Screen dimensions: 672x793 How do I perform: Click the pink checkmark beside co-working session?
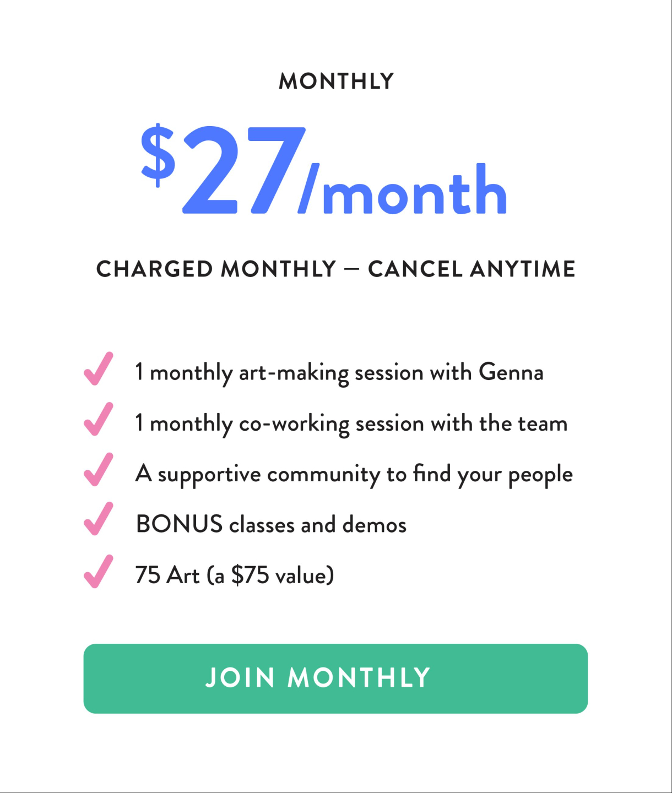(99, 420)
